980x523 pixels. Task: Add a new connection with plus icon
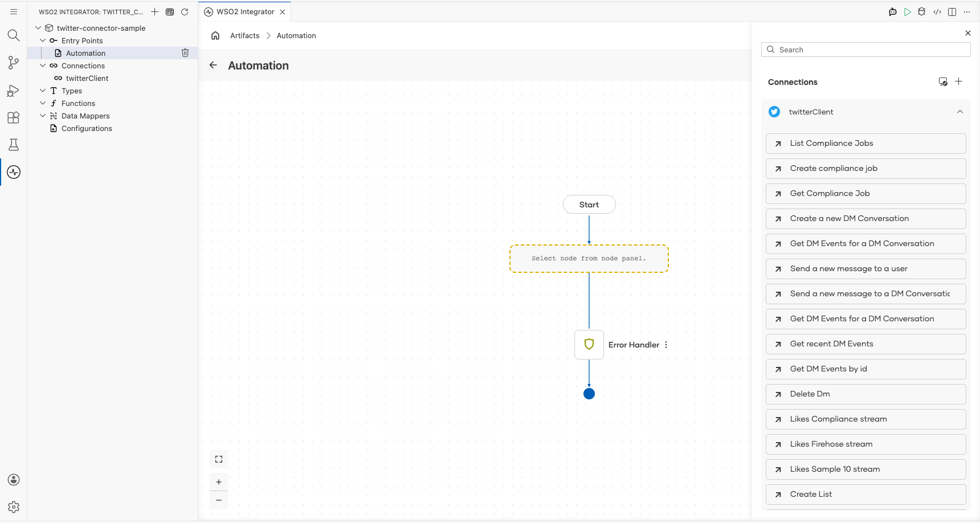959,81
